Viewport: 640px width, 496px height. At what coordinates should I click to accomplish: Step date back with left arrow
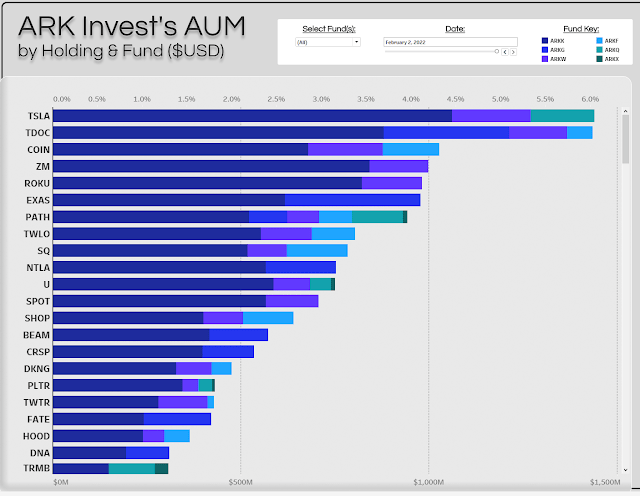(x=505, y=51)
